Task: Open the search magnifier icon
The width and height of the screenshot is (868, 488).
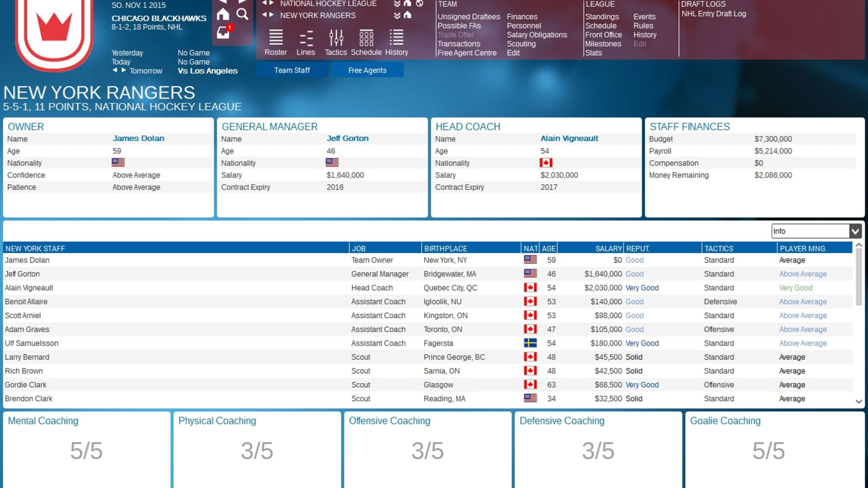Action: pyautogui.click(x=242, y=14)
